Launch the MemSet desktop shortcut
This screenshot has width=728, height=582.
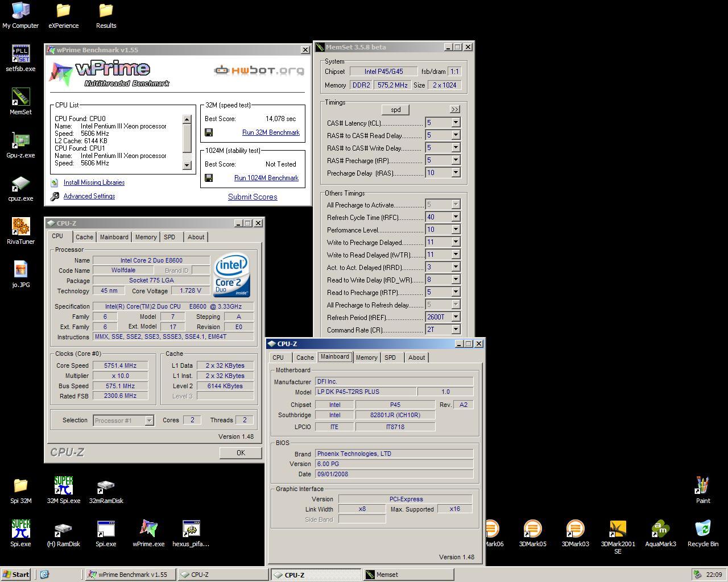click(x=20, y=102)
